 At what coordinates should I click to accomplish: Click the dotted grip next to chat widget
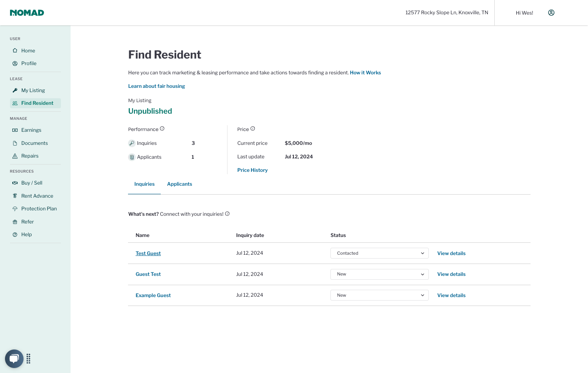[x=29, y=359]
